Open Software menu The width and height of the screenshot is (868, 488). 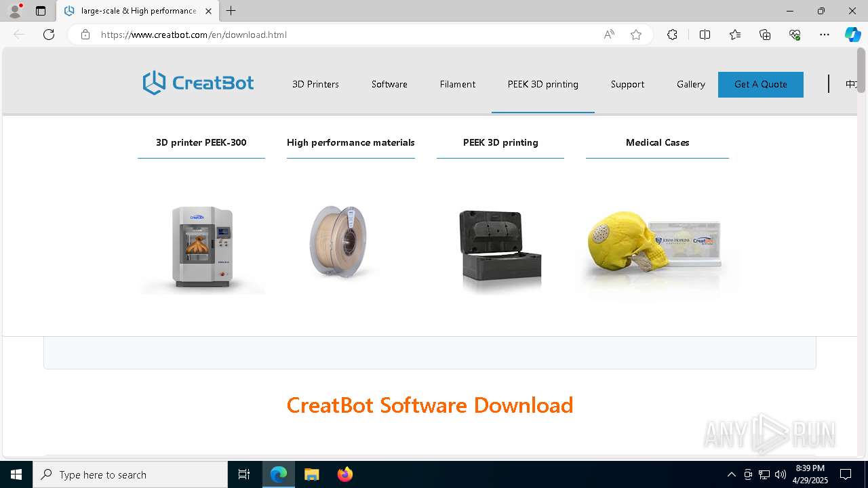389,84
